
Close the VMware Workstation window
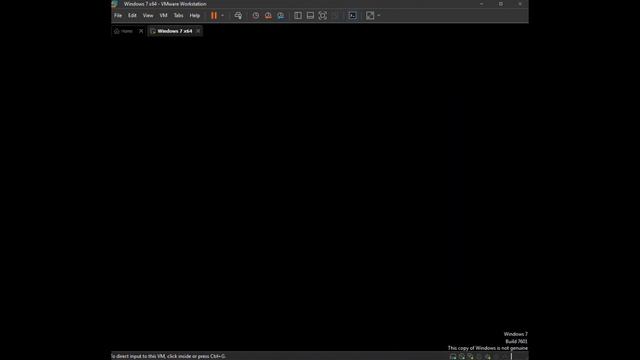pos(520,4)
